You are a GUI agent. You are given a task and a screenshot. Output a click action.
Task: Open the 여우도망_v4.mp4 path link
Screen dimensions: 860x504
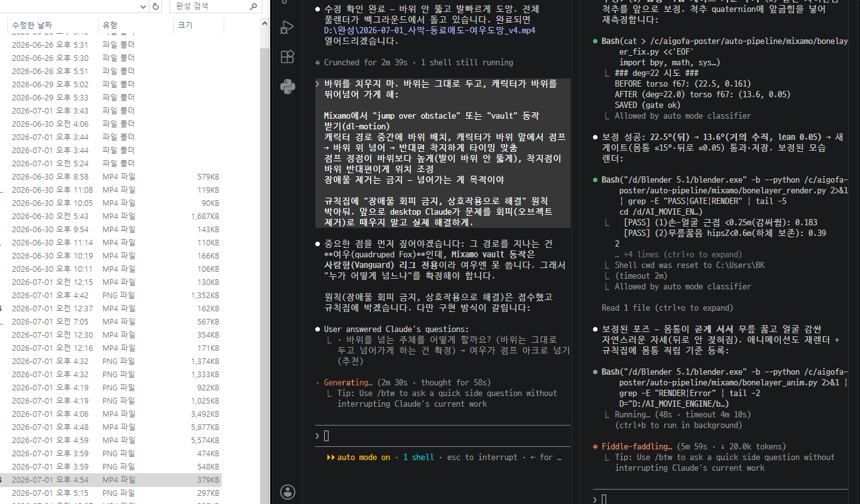(429, 30)
